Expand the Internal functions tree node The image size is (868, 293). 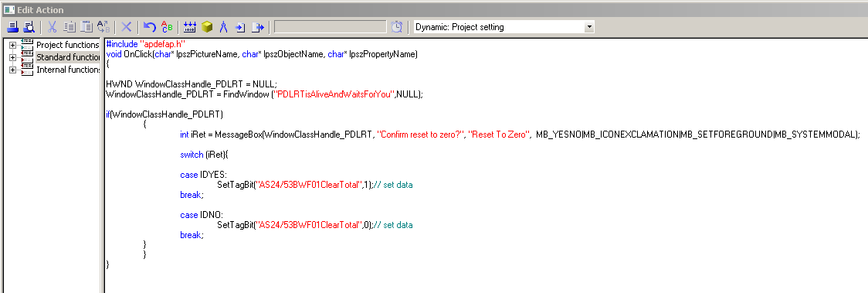coord(12,70)
